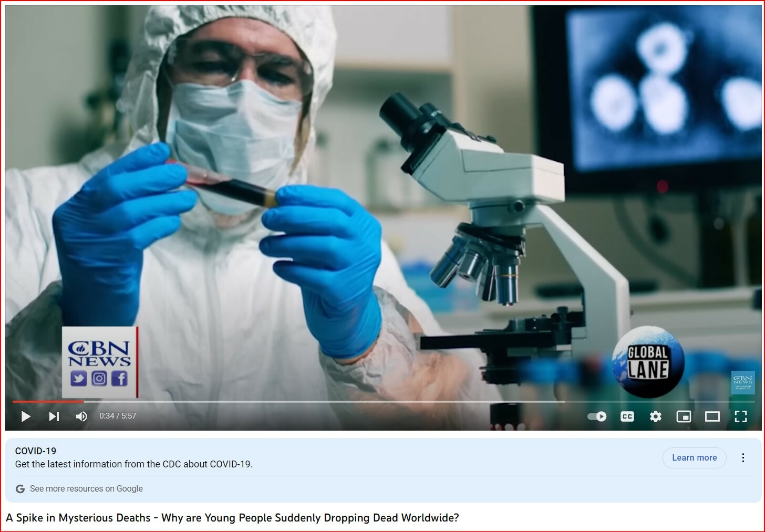The width and height of the screenshot is (765, 532).
Task: Toggle the autoplay switch
Action: (x=597, y=416)
